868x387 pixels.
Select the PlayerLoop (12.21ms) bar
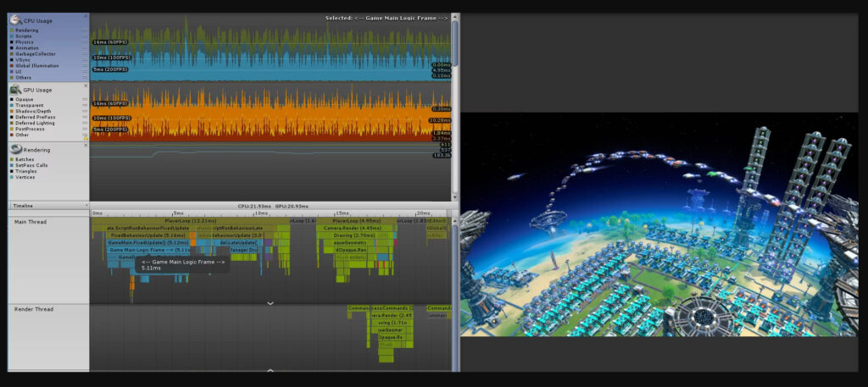(x=190, y=220)
